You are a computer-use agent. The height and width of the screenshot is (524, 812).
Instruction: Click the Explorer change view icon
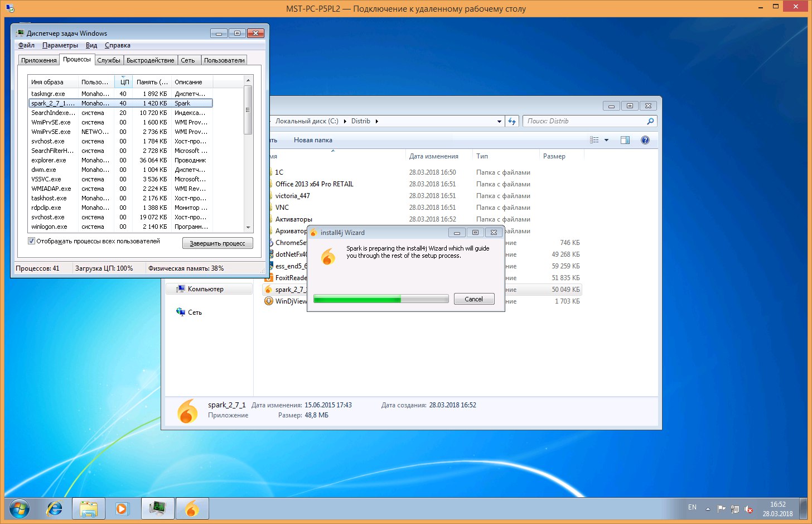tap(594, 140)
